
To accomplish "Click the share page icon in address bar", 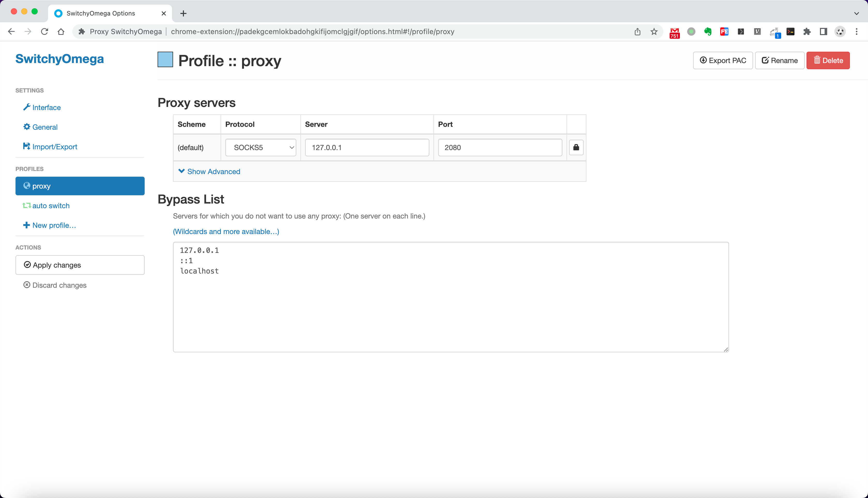I will click(x=638, y=32).
